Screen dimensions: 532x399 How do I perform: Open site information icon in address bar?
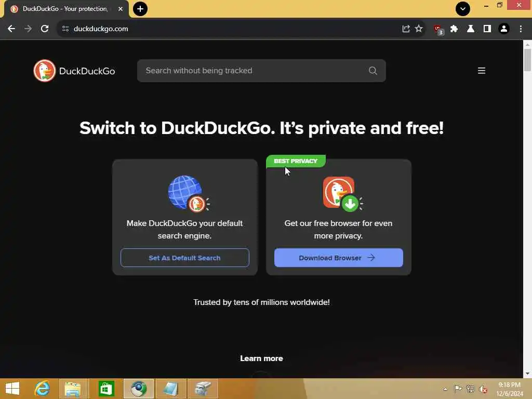click(x=65, y=29)
